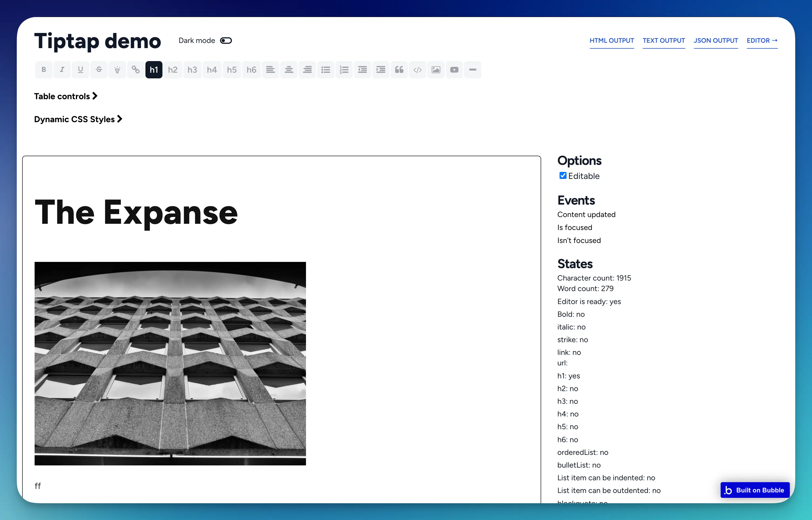Viewport: 812px width, 520px height.
Task: Select the building image in the editor
Action: click(x=170, y=363)
